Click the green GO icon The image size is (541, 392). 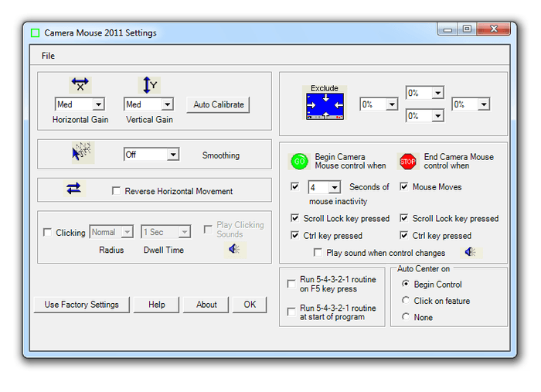point(299,161)
